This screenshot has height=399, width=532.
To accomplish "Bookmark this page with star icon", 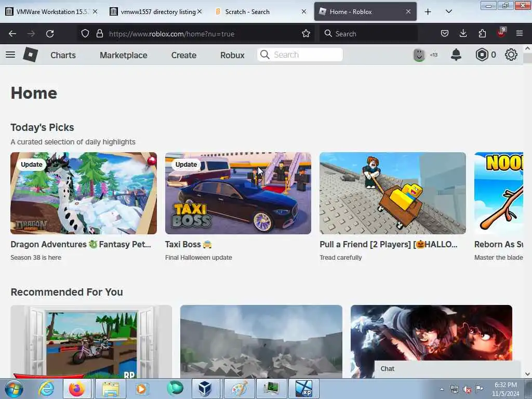I will pos(305,34).
